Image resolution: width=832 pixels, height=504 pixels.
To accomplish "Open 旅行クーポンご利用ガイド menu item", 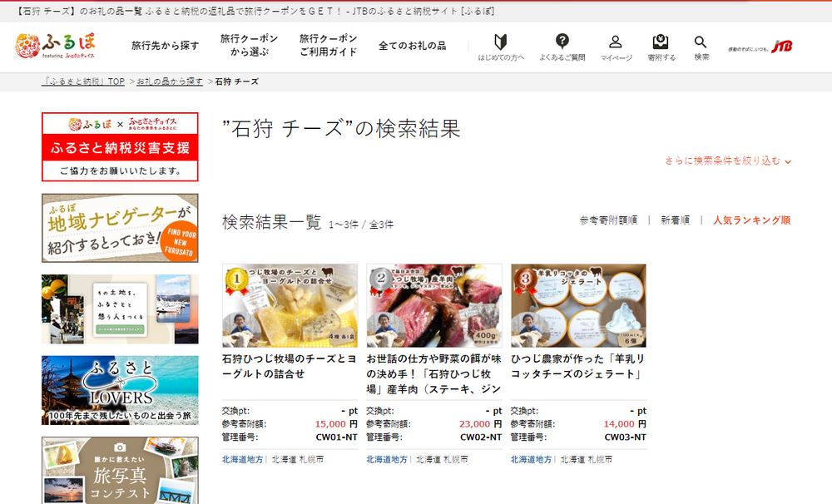I will 328,46.
